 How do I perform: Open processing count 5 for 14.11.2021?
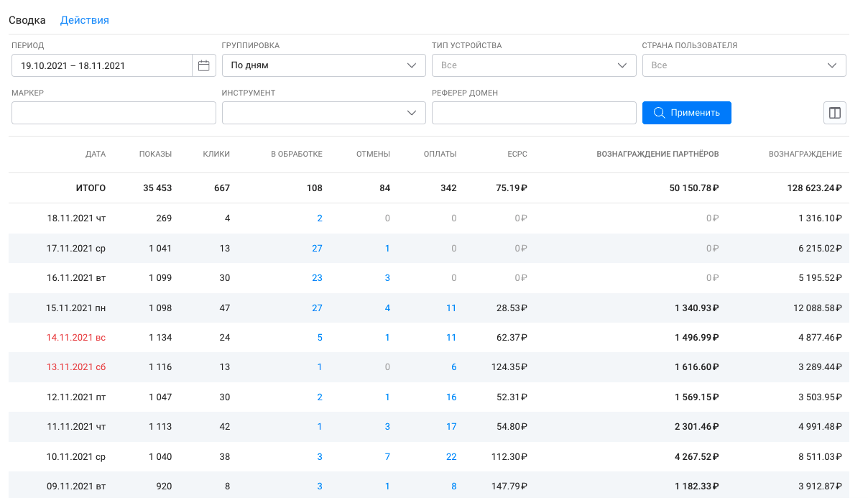coord(320,338)
